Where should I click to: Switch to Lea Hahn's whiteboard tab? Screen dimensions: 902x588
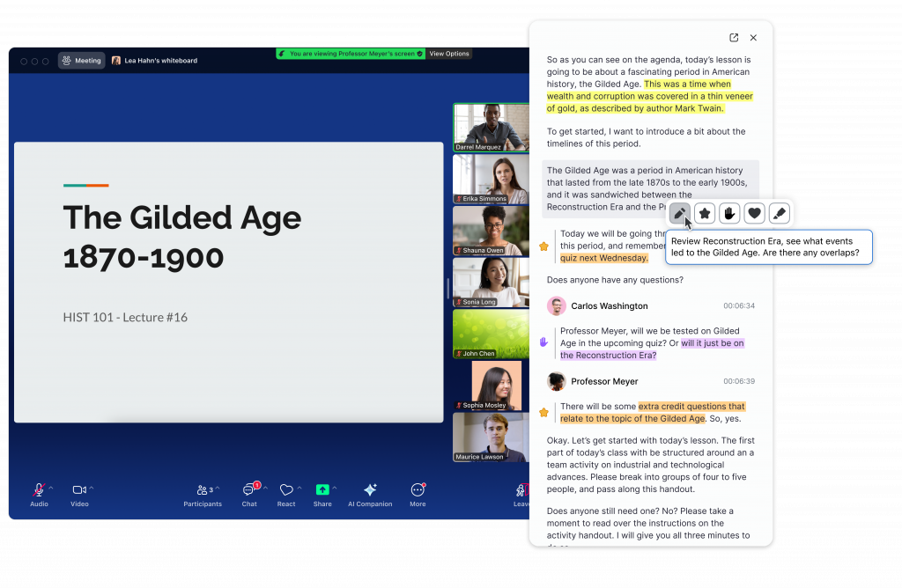pyautogui.click(x=155, y=61)
